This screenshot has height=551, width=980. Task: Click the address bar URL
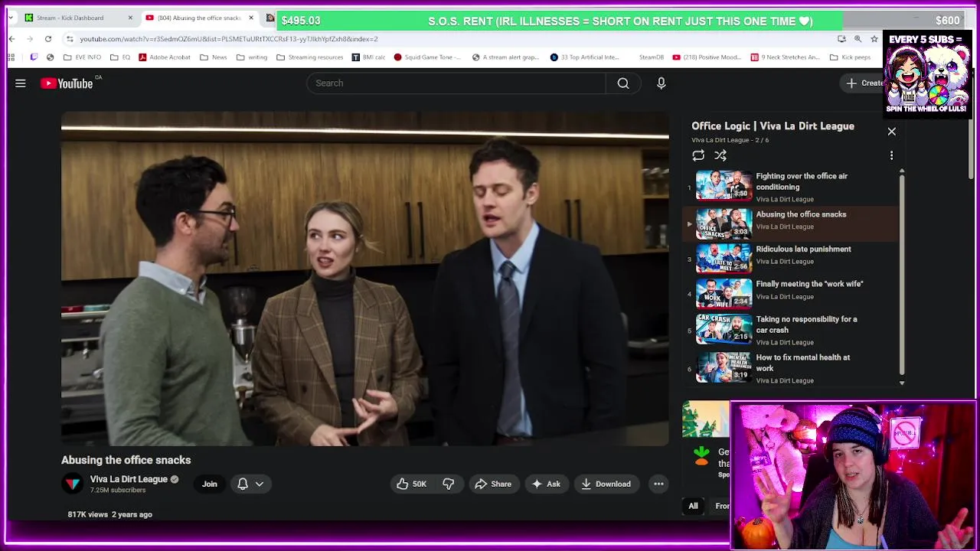pyautogui.click(x=229, y=39)
